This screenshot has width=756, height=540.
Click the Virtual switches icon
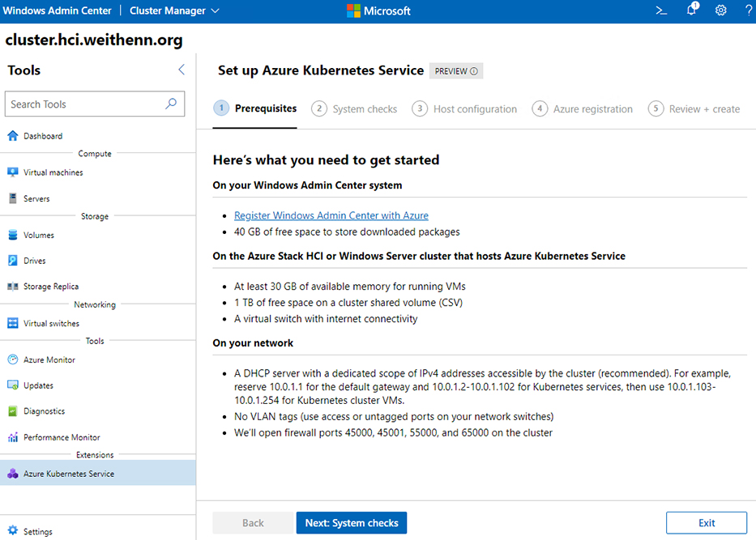tap(13, 323)
